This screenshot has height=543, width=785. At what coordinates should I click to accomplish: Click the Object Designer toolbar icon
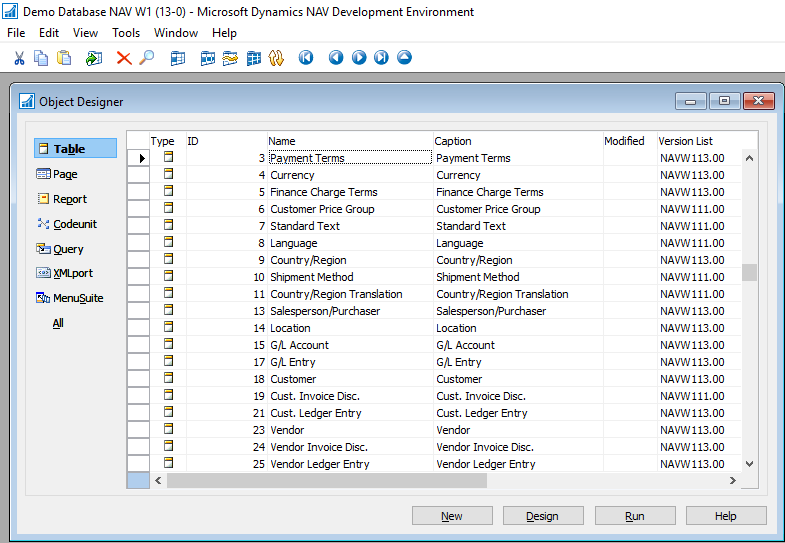click(177, 58)
